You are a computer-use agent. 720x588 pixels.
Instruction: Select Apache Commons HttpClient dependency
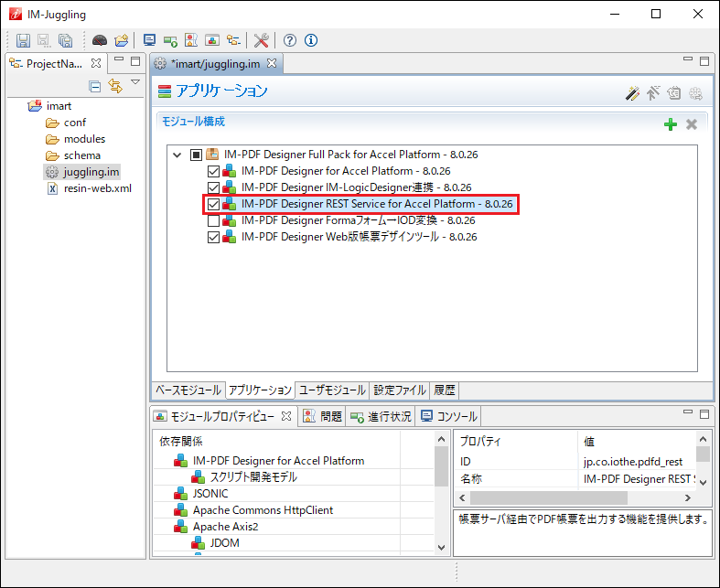[x=263, y=510]
